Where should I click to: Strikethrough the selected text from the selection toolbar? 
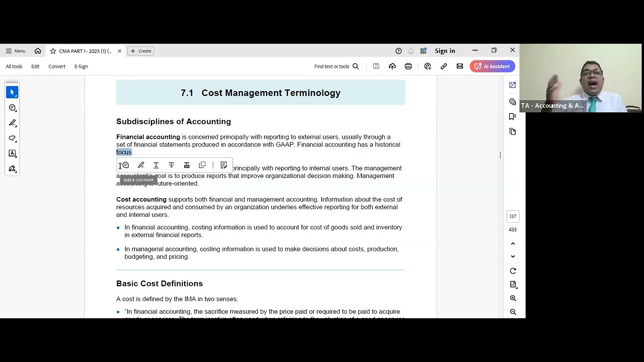click(171, 165)
